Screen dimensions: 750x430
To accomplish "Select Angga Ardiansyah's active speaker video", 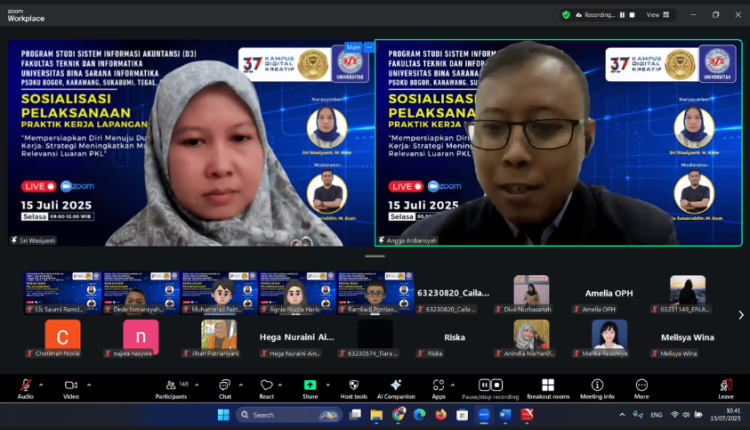I will [x=558, y=143].
